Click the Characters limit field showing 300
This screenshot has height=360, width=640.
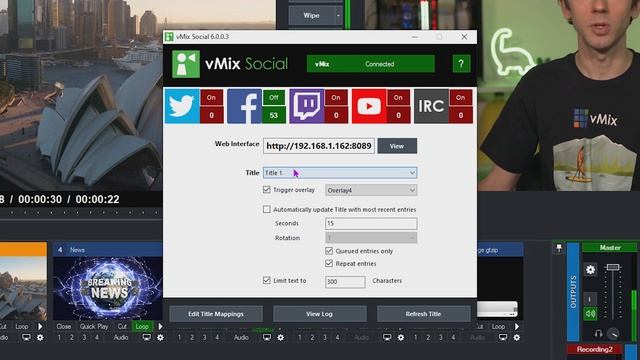(345, 282)
